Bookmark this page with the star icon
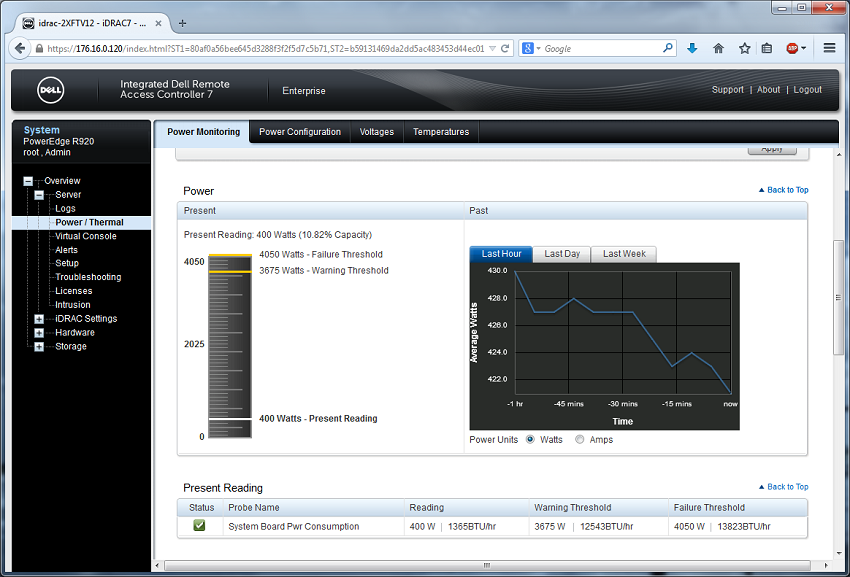850x577 pixels. point(744,48)
